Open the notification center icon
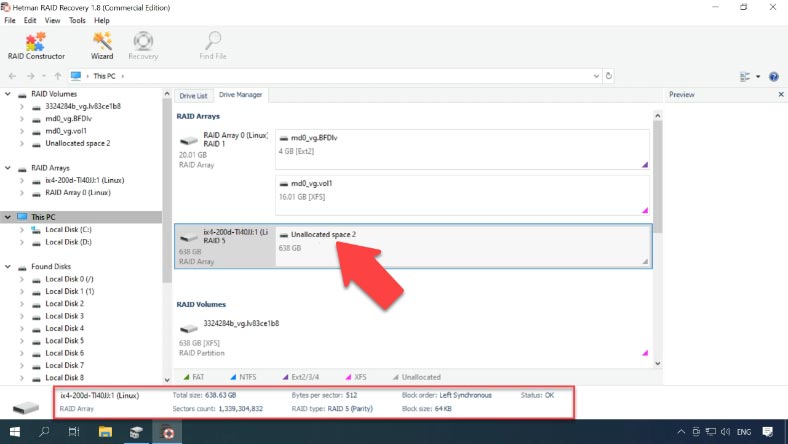788x444 pixels. (767, 431)
